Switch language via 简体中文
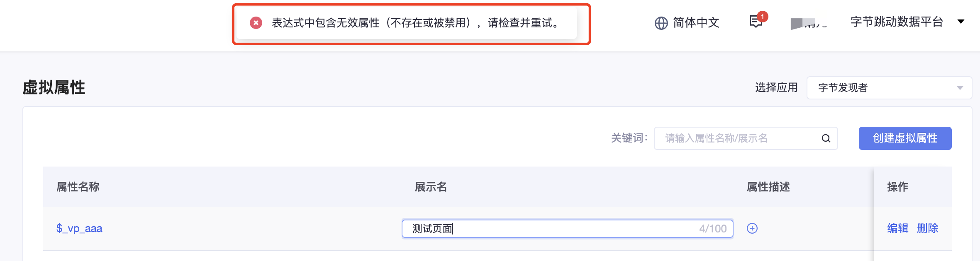The width and height of the screenshot is (980, 261). (x=696, y=23)
